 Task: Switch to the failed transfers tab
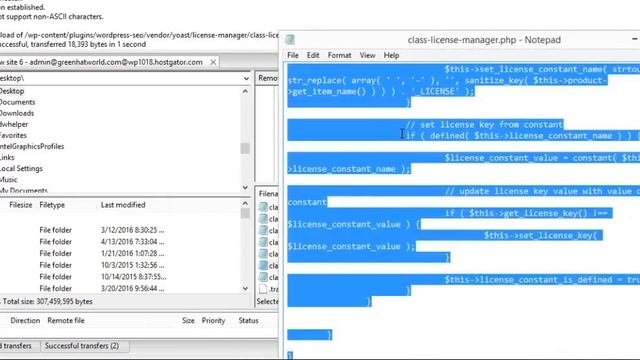tap(16, 346)
